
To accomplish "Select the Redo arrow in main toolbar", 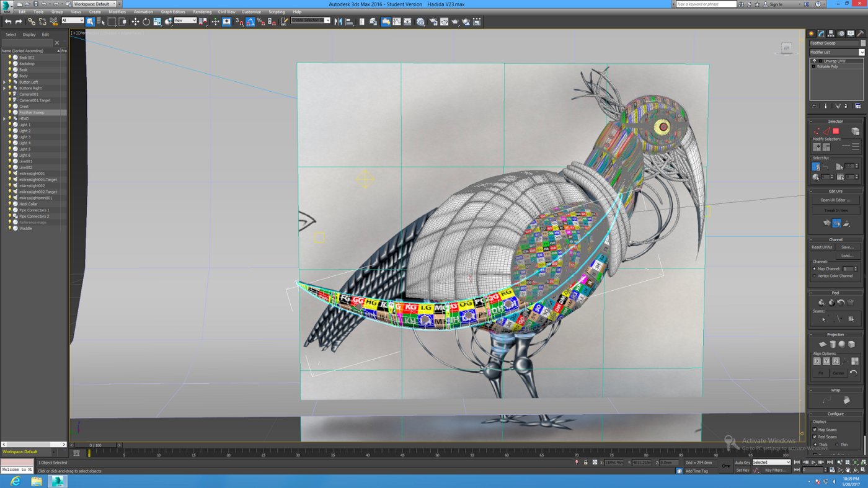I will (19, 22).
